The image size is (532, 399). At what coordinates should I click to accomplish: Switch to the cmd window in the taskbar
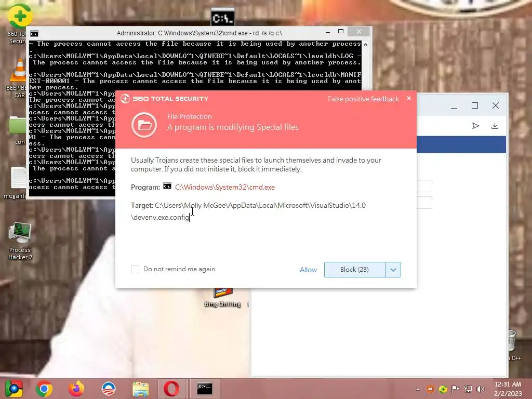pyautogui.click(x=205, y=389)
